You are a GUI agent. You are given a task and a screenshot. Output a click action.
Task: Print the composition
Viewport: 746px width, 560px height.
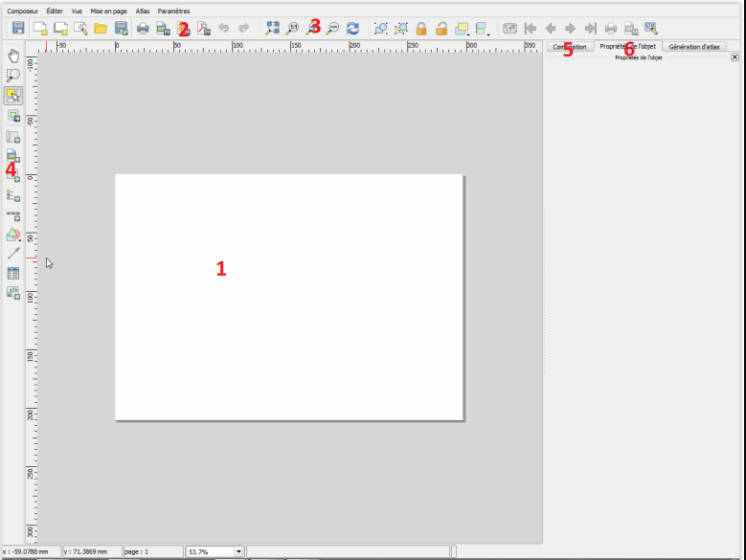click(143, 29)
